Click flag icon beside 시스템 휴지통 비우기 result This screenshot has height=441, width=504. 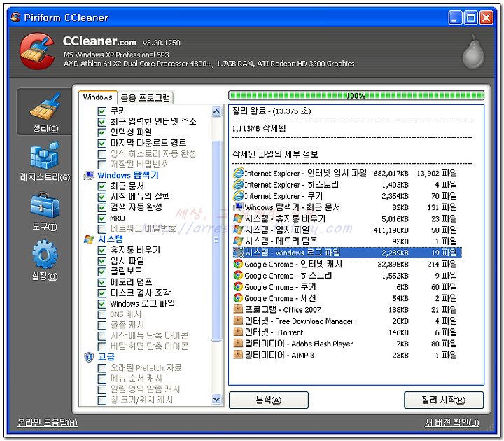238,218
